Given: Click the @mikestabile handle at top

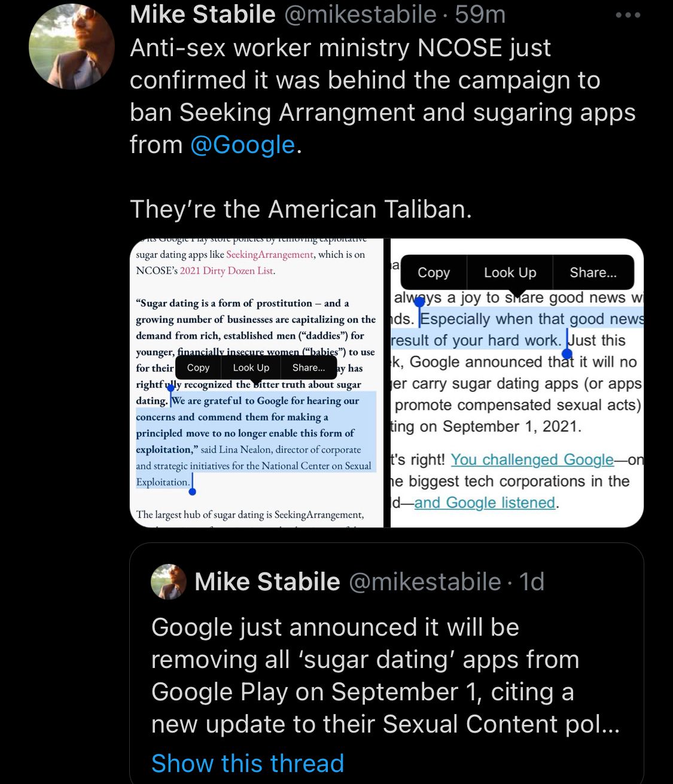Looking at the screenshot, I should click(x=360, y=14).
